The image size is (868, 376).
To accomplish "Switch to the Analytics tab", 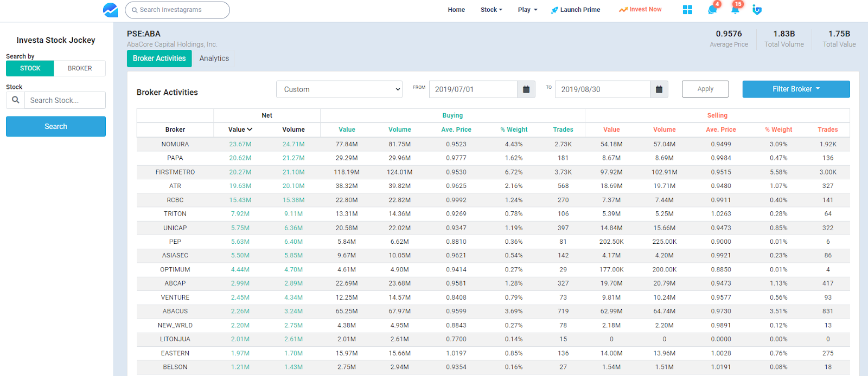I will click(x=214, y=59).
